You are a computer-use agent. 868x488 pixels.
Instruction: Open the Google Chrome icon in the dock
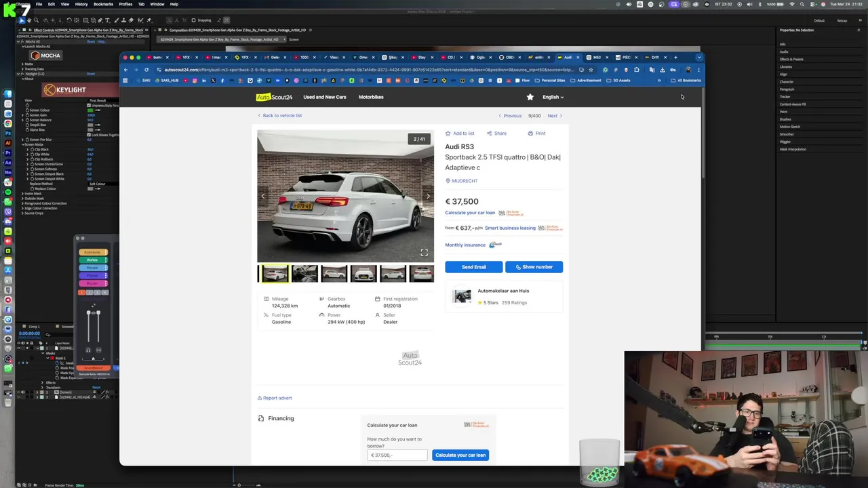click(8, 123)
